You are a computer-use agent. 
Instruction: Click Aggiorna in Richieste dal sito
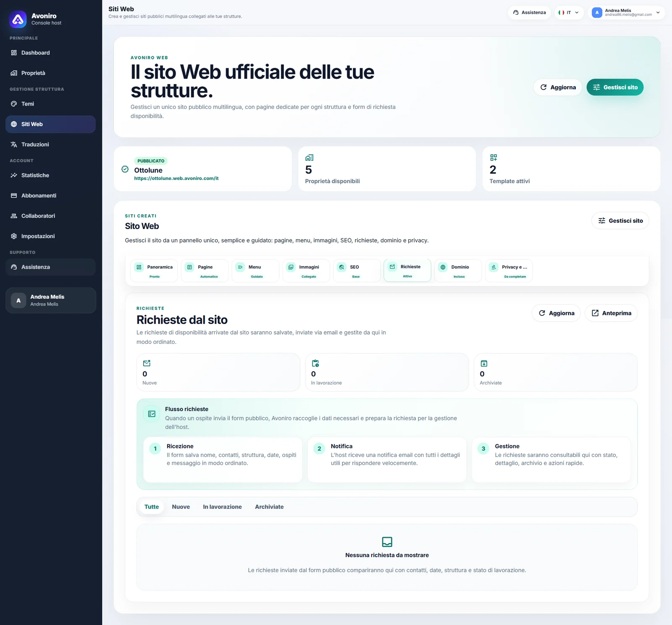point(556,313)
